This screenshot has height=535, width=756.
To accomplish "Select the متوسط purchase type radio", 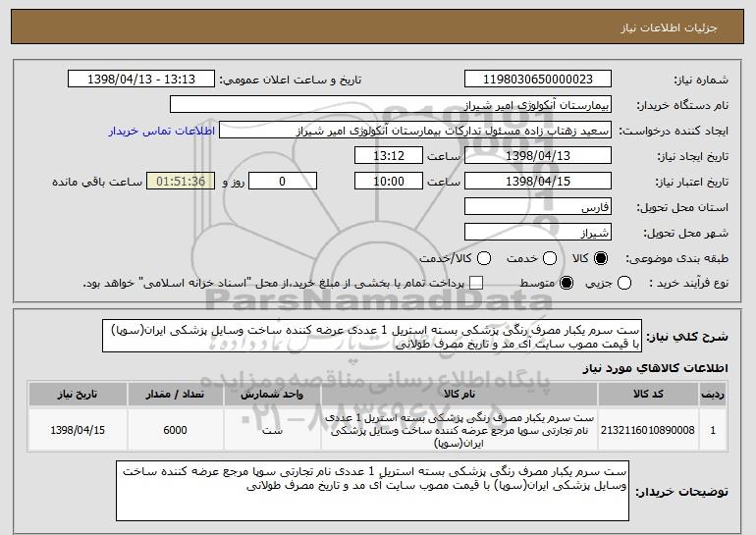I will click(x=567, y=283).
